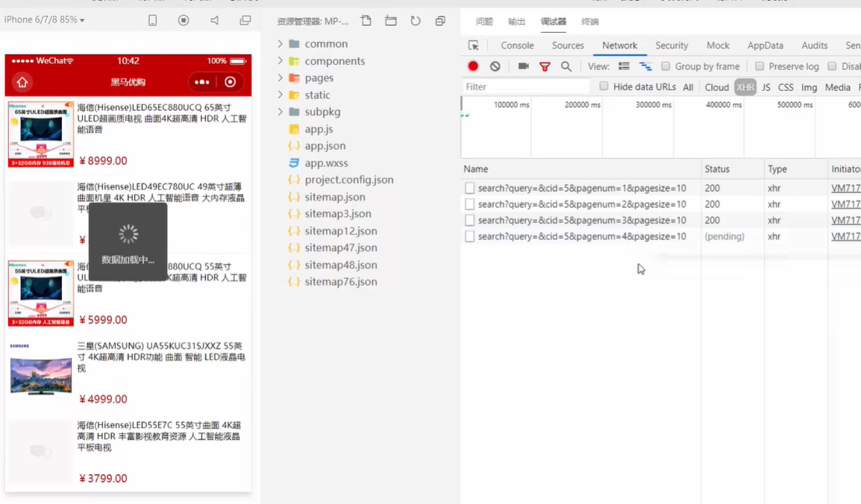Switch to 输出 panel tab
The height and width of the screenshot is (504, 861).
pyautogui.click(x=516, y=22)
